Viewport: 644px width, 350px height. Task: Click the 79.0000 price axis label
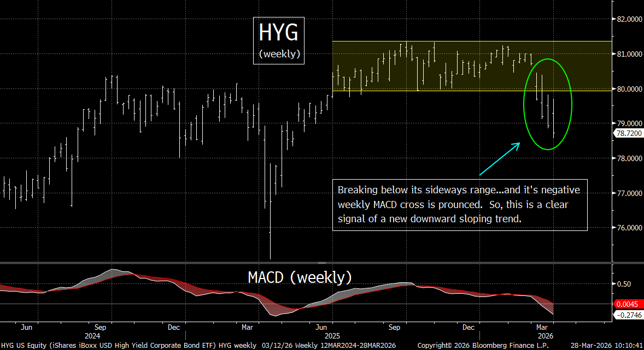pos(629,123)
